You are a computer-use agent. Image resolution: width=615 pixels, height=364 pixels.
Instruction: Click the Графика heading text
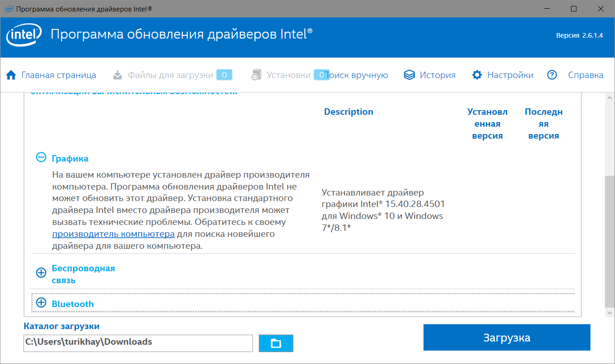click(70, 158)
